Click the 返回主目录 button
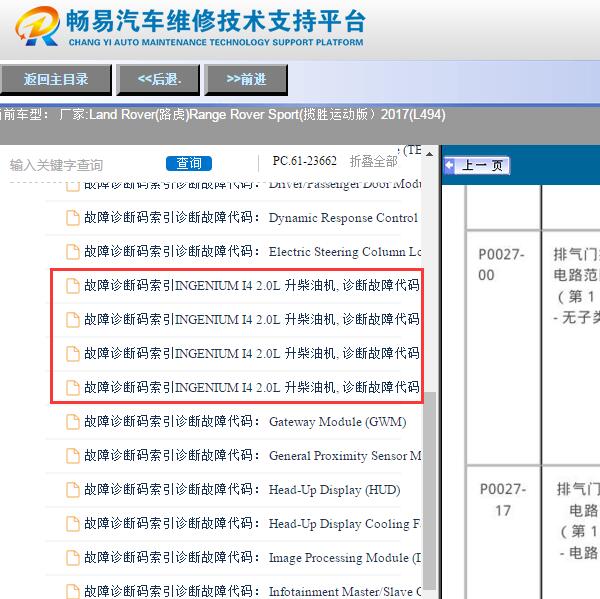Screen dimensions: 600x599 coord(55,80)
